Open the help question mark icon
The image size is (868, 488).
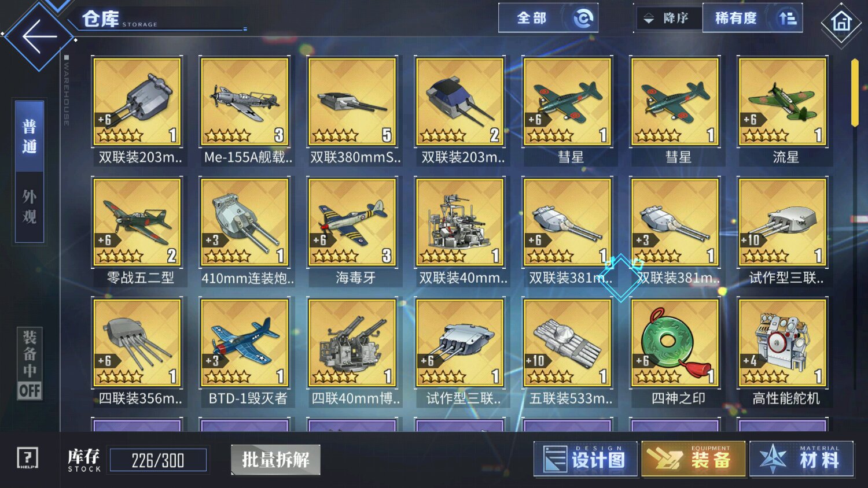[x=27, y=459]
